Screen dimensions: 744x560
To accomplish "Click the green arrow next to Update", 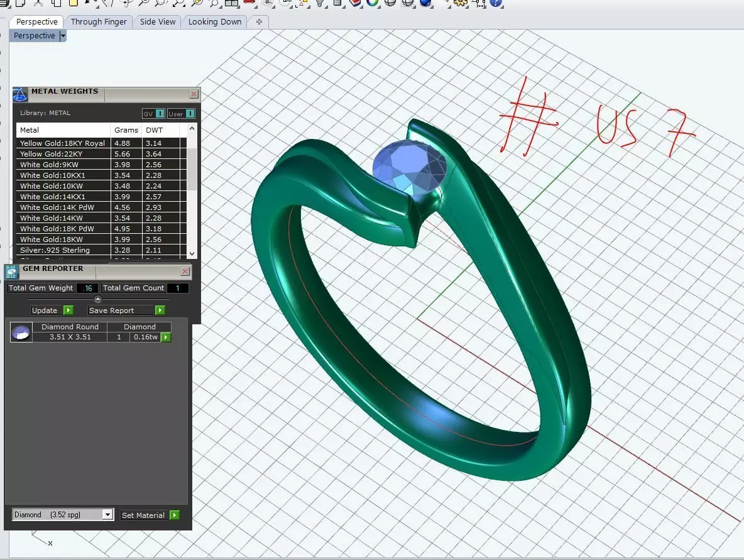I will 68,310.
